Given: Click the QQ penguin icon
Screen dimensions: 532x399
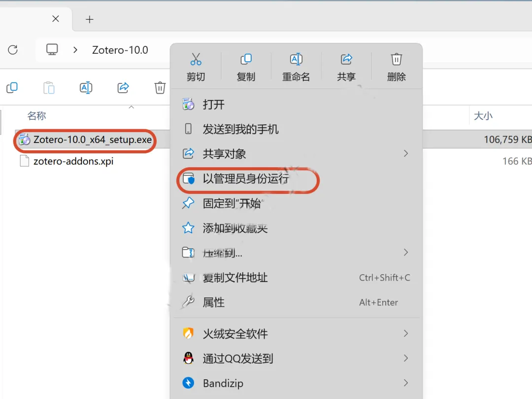Looking at the screenshot, I should pos(188,358).
